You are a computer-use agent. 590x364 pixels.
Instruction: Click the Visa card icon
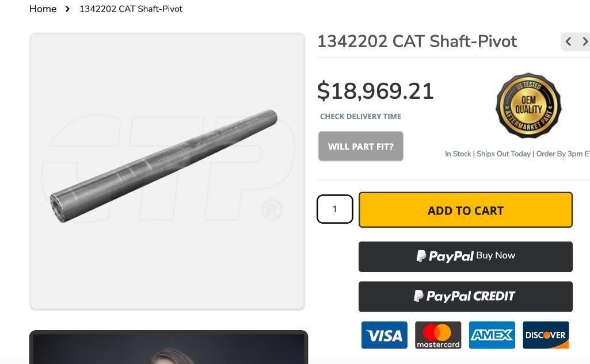[x=384, y=335]
